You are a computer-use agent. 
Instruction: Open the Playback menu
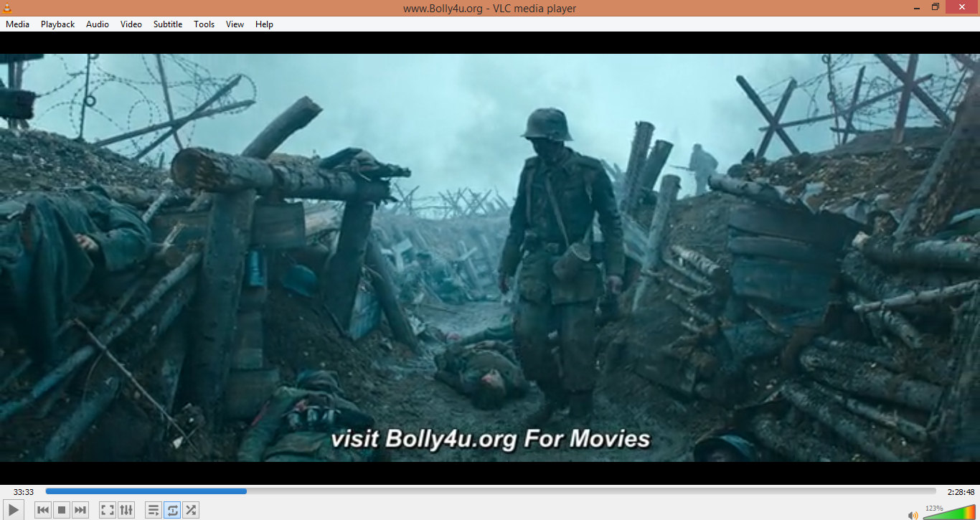[x=57, y=24]
